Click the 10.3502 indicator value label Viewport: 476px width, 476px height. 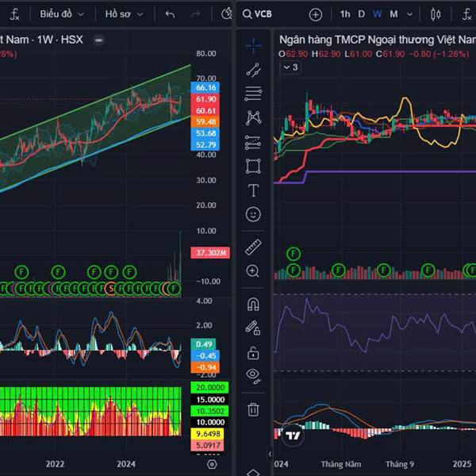coord(209,411)
